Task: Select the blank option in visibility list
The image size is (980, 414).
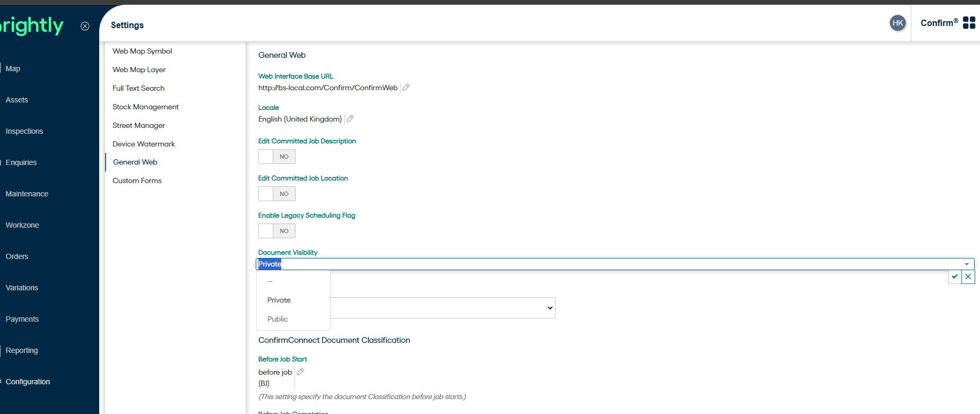Action: point(270,281)
